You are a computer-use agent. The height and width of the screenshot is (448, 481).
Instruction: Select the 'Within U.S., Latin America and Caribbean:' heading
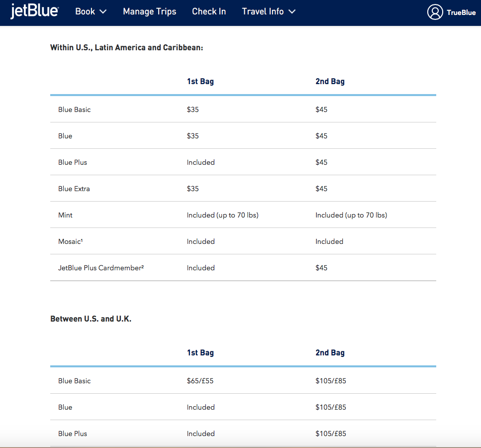127,48
